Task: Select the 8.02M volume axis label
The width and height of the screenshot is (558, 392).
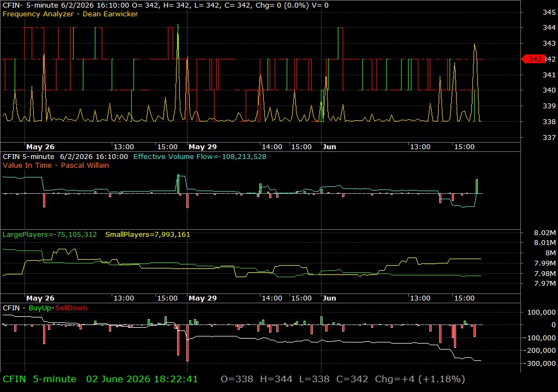Action: point(545,233)
